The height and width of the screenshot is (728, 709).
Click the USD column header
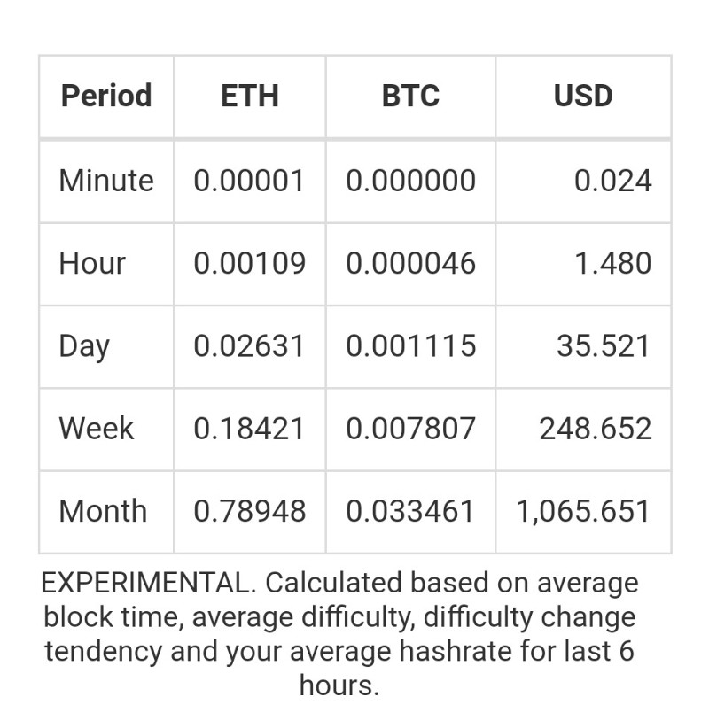pos(583,96)
